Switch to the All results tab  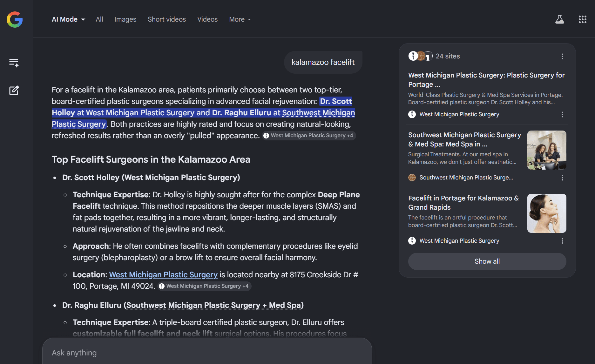coord(99,19)
